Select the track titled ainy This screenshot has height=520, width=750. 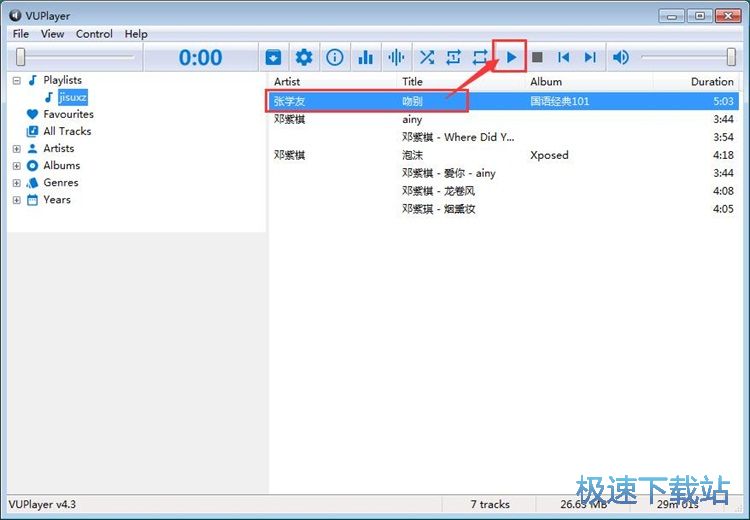pos(504,119)
